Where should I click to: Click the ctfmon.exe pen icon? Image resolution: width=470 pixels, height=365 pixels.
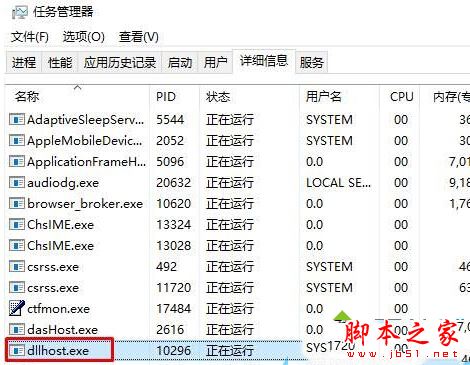click(17, 308)
